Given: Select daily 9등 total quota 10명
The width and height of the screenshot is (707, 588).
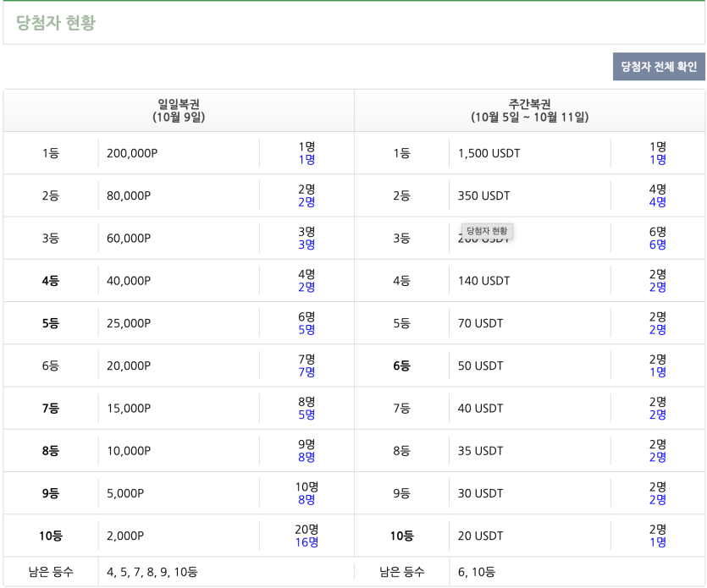Looking at the screenshot, I should pos(307,486).
